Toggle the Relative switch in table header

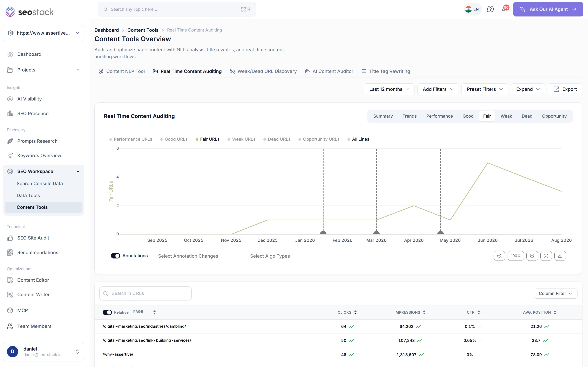tap(107, 312)
